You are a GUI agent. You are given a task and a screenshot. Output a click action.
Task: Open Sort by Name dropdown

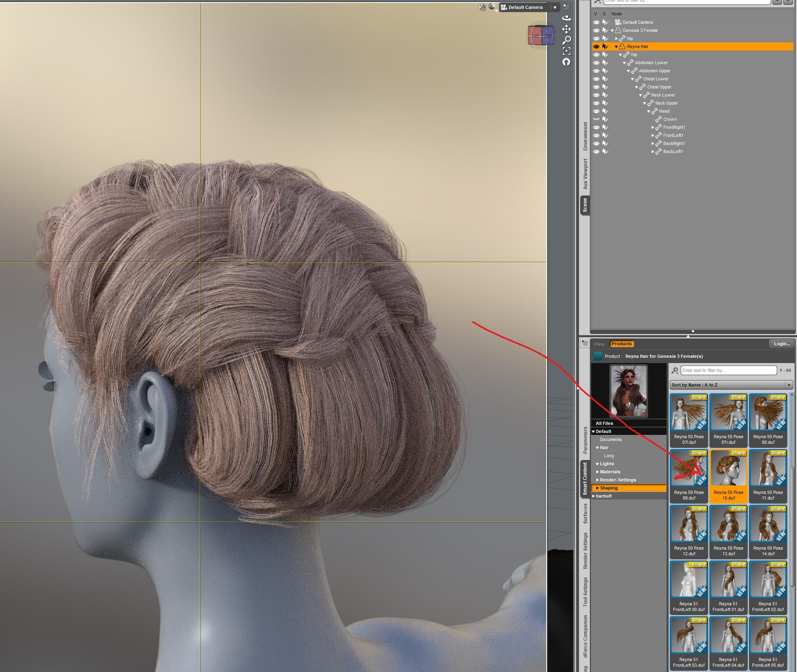[731, 385]
